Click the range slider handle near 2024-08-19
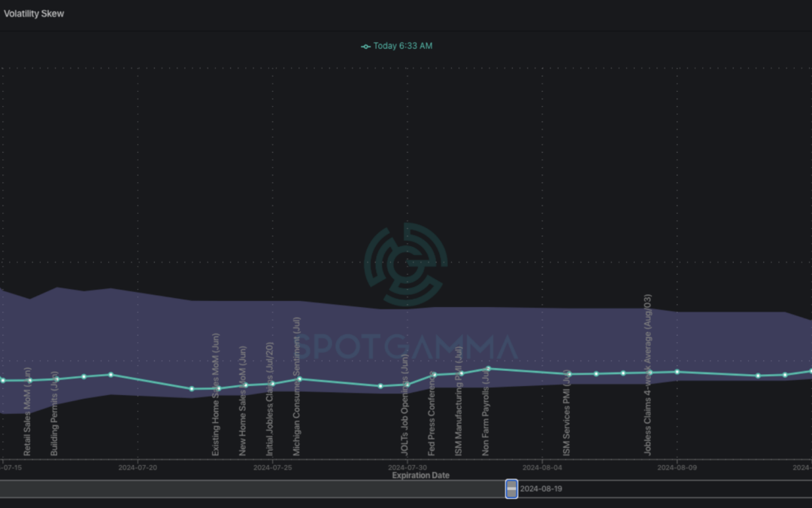The width and height of the screenshot is (812, 508). pyautogui.click(x=511, y=489)
